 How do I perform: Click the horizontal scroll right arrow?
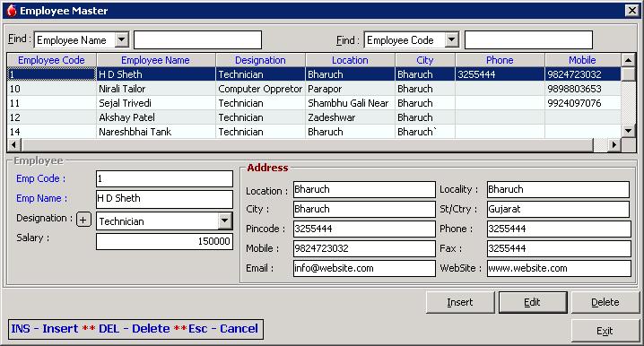pyautogui.click(x=614, y=144)
